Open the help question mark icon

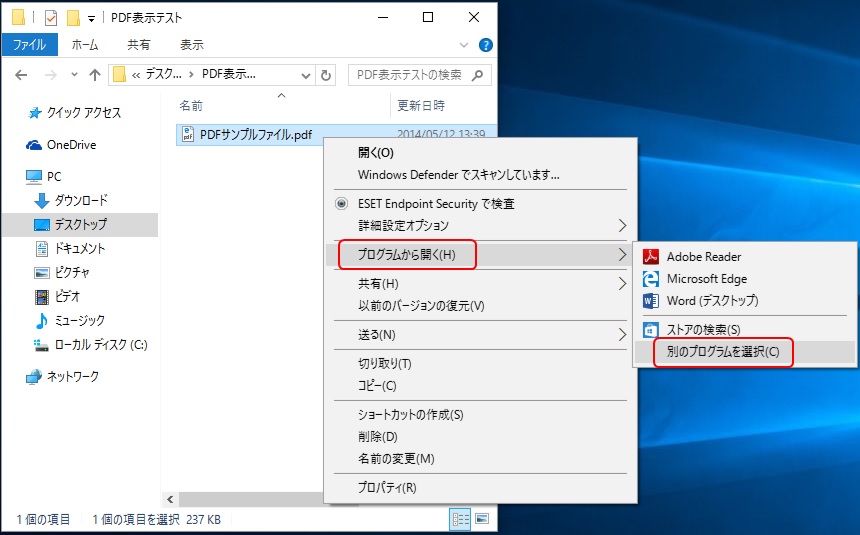pos(486,45)
